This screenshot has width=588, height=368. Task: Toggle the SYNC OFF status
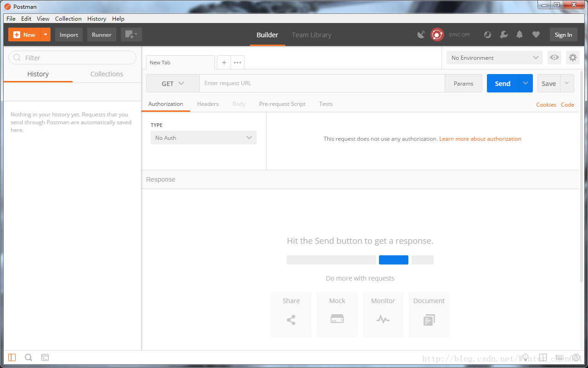click(x=459, y=34)
